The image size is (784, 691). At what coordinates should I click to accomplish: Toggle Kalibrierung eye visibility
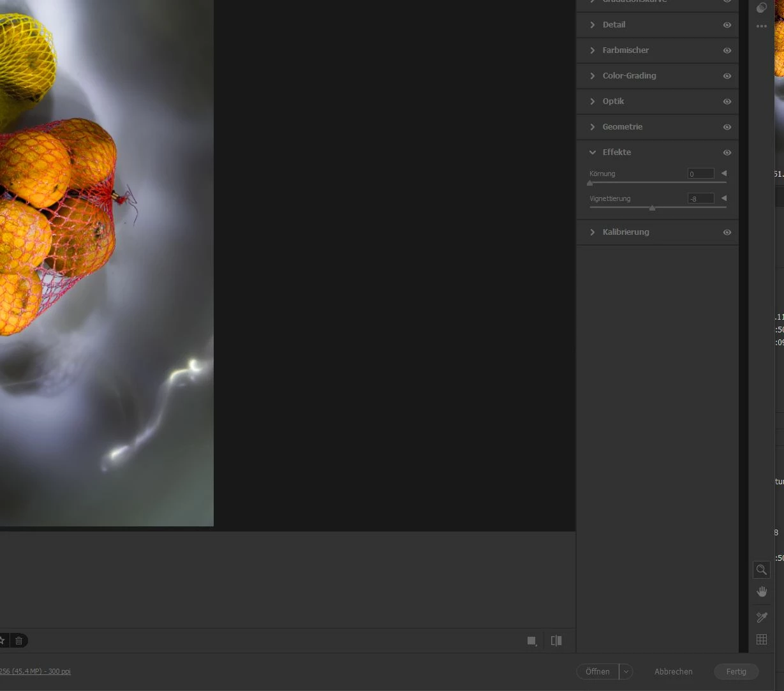pos(727,232)
